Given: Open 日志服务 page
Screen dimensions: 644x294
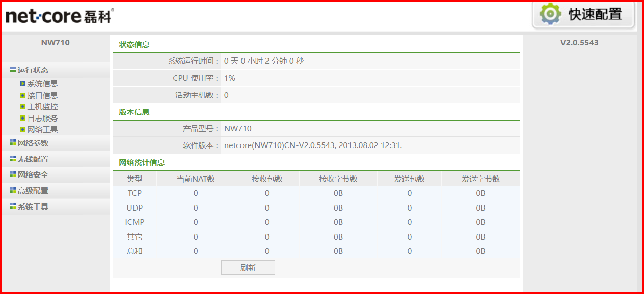Looking at the screenshot, I should (x=42, y=118).
